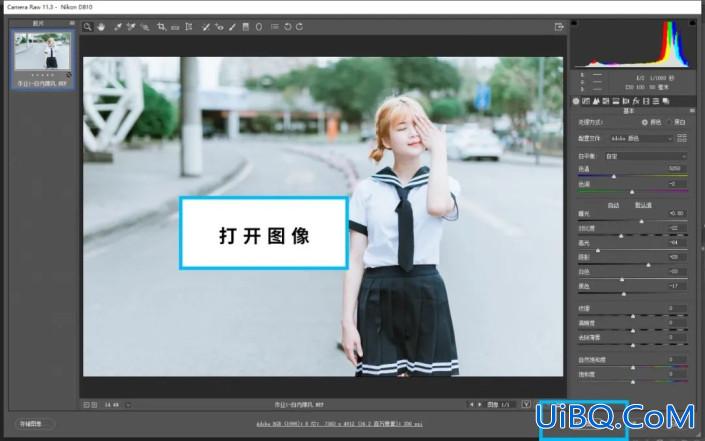
Task: Select the White Balance eyedropper tool
Action: pyautogui.click(x=118, y=27)
